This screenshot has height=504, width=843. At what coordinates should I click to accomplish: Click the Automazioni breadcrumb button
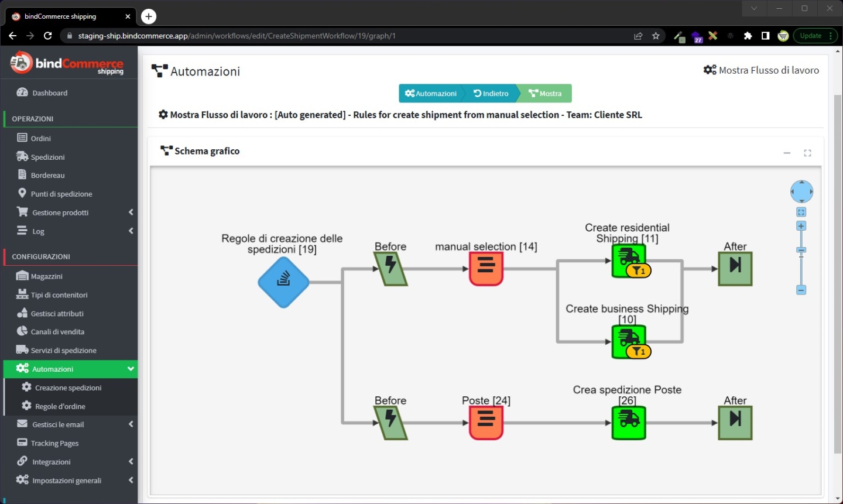coord(431,94)
